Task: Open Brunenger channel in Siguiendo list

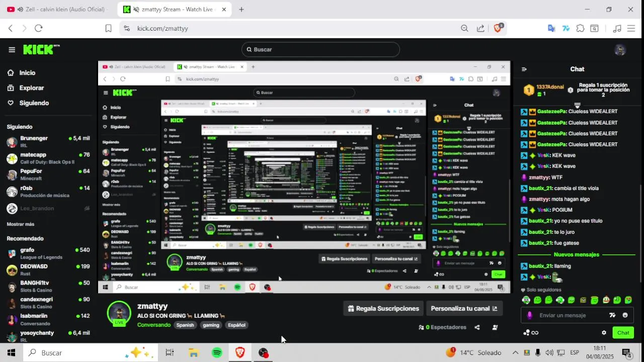Action: click(48, 141)
